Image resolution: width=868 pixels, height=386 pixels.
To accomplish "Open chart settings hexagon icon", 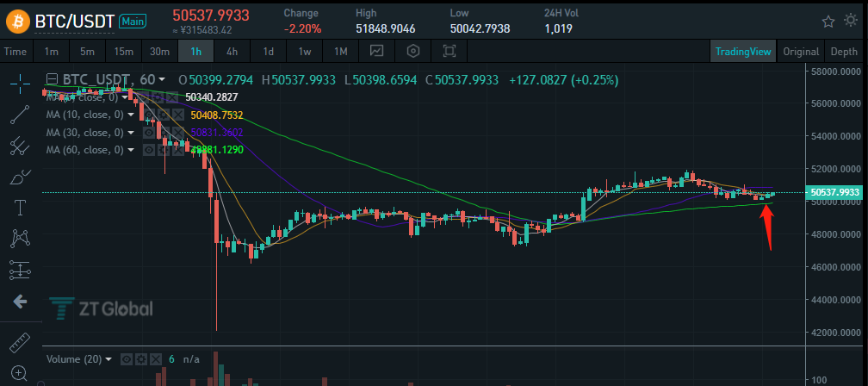I will point(413,52).
